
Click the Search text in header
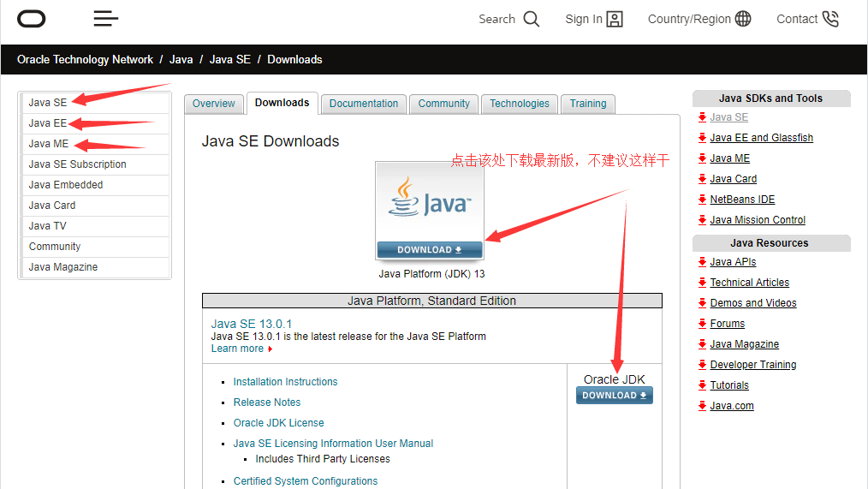(496, 19)
